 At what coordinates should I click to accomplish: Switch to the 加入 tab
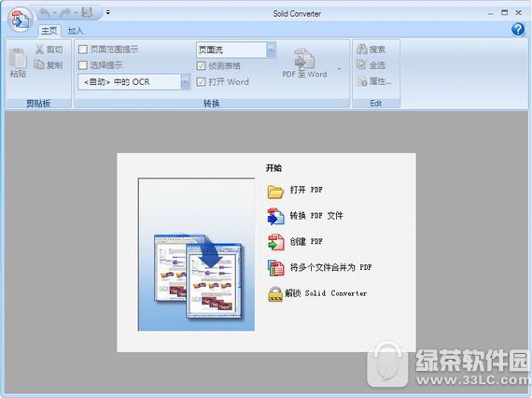tap(76, 31)
